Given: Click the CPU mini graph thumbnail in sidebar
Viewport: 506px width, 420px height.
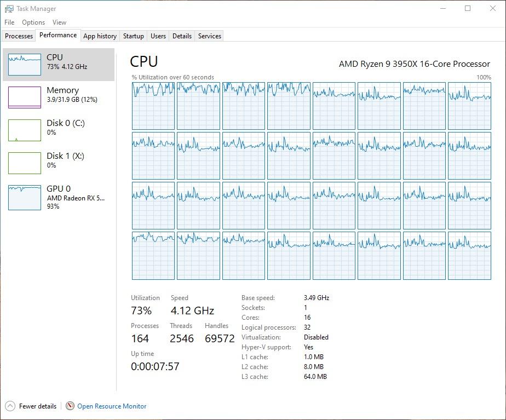Looking at the screenshot, I should pos(25,65).
